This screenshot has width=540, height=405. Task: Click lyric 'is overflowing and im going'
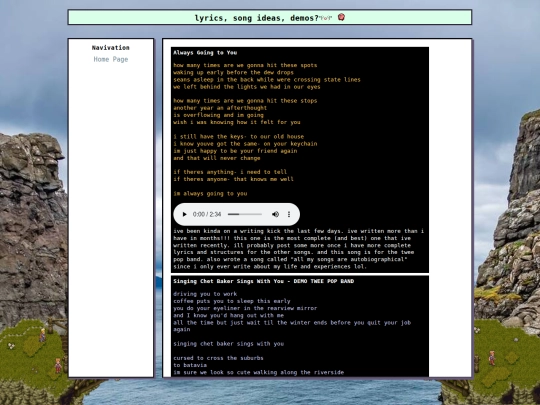(x=218, y=115)
